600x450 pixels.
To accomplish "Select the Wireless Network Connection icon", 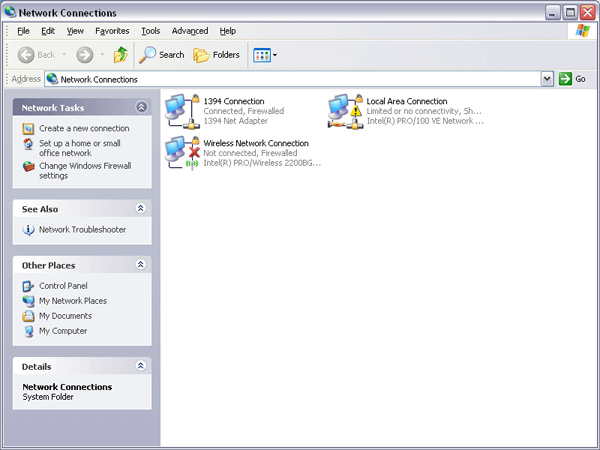I will pyautogui.click(x=182, y=151).
